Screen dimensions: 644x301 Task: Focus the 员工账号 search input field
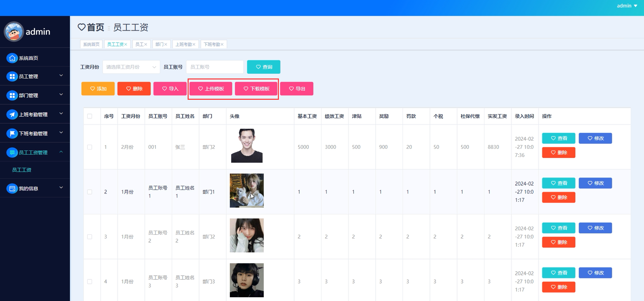pos(215,67)
